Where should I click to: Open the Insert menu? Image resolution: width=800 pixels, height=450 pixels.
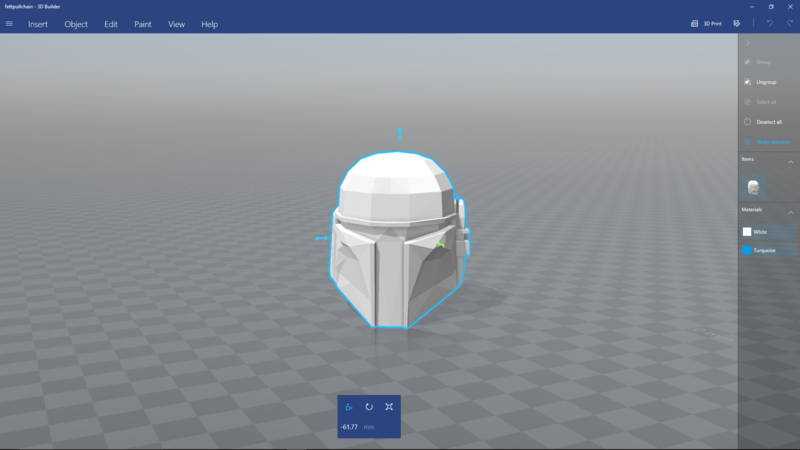coord(38,24)
